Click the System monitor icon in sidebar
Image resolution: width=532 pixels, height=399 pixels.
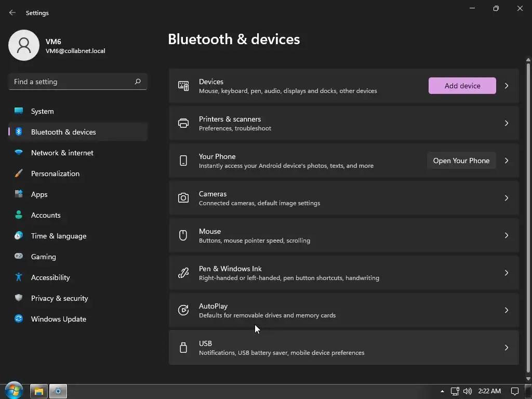[19, 111]
